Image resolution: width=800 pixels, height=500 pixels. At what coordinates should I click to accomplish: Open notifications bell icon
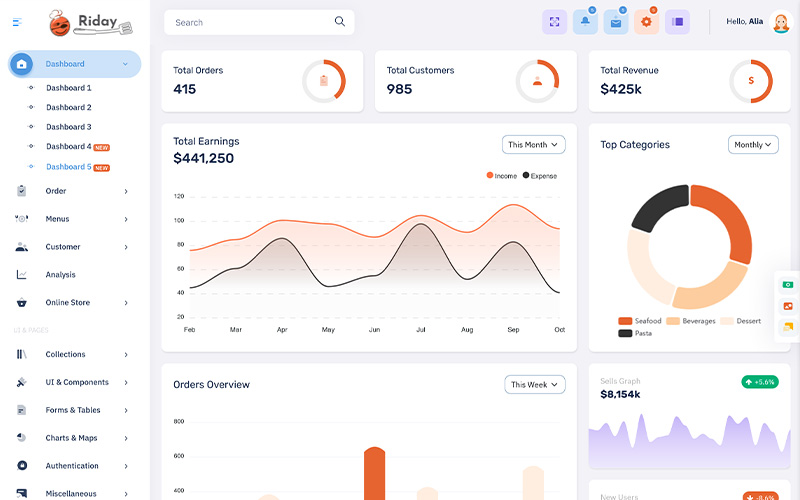click(x=585, y=22)
